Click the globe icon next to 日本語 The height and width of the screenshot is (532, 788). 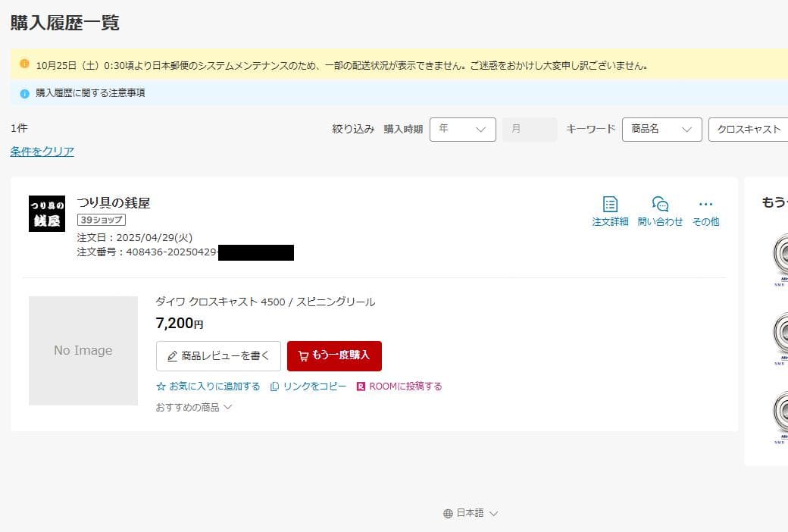pyautogui.click(x=448, y=513)
